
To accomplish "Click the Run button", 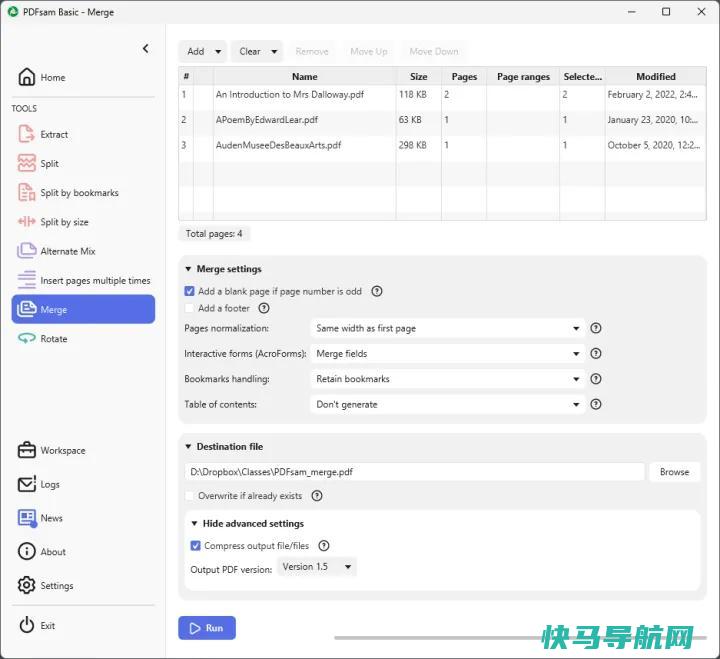I will click(207, 628).
